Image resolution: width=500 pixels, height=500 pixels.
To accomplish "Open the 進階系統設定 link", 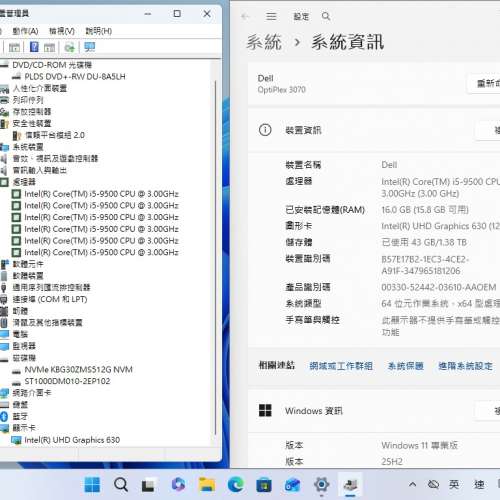I will tap(465, 366).
